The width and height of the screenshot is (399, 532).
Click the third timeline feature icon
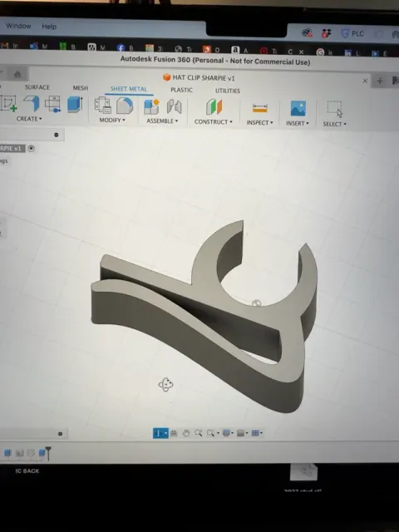[31, 452]
